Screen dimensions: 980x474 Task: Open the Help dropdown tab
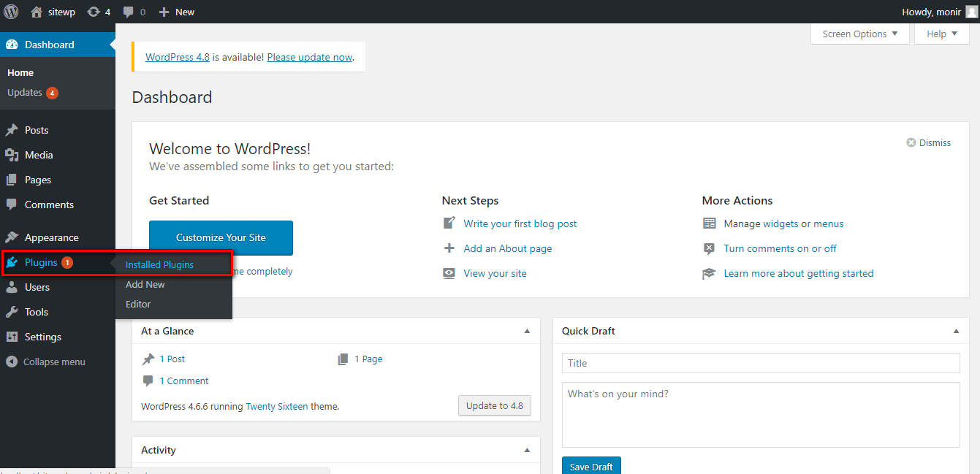click(x=942, y=34)
